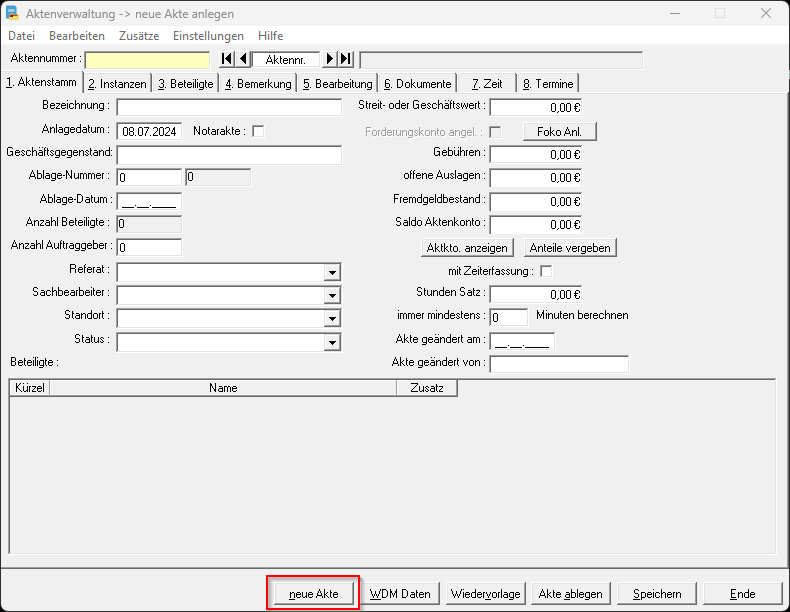The image size is (790, 612).
Task: Click the Foko Anl. button
Action: (560, 131)
